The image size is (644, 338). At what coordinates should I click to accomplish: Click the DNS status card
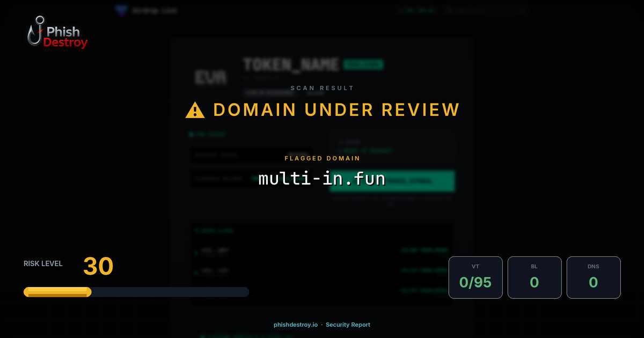tap(594, 277)
